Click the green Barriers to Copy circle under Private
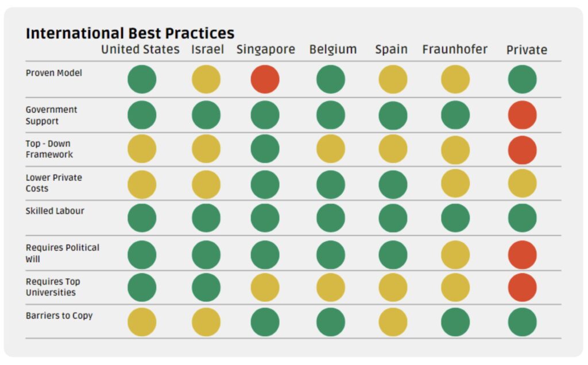 coord(522,322)
